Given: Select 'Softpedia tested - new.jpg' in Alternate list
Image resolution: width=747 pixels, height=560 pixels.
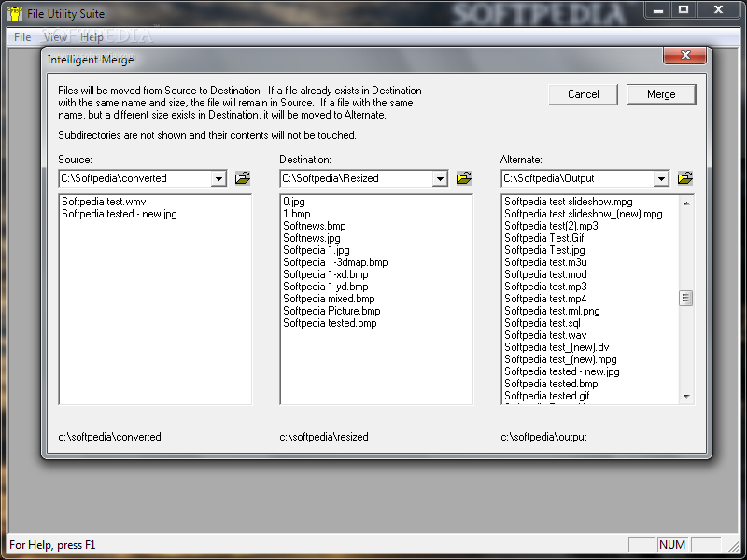Looking at the screenshot, I should (x=562, y=371).
